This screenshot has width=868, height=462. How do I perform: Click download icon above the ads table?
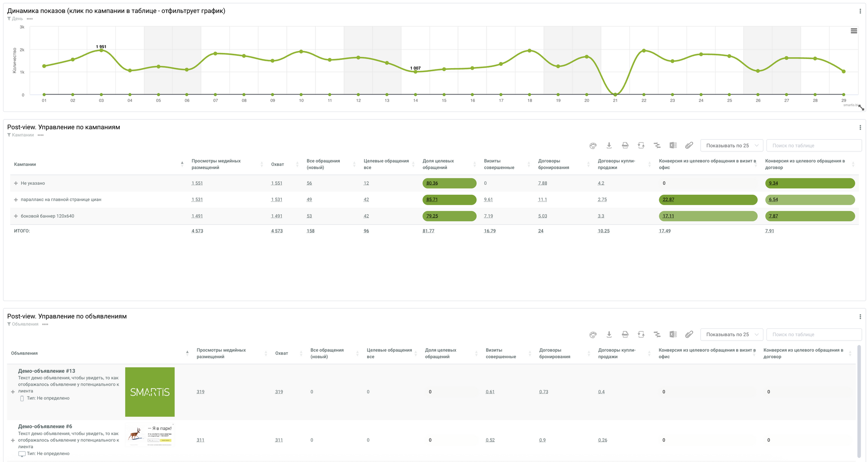609,334
